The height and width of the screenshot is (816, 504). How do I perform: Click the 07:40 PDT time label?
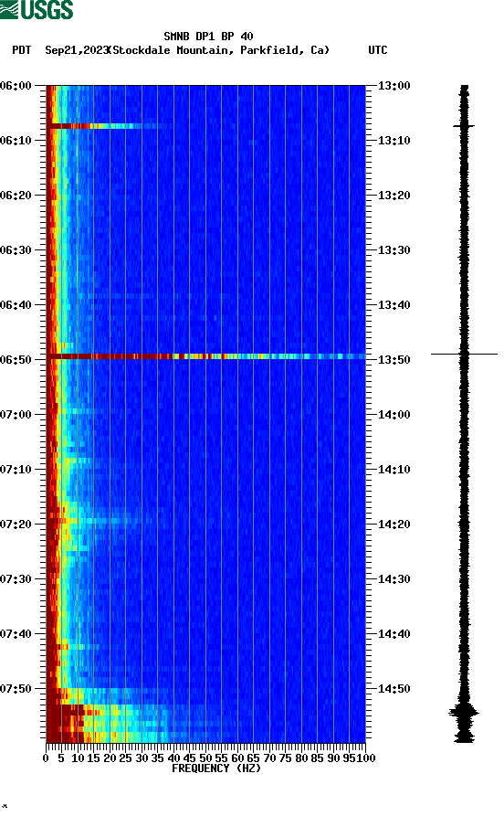16,634
